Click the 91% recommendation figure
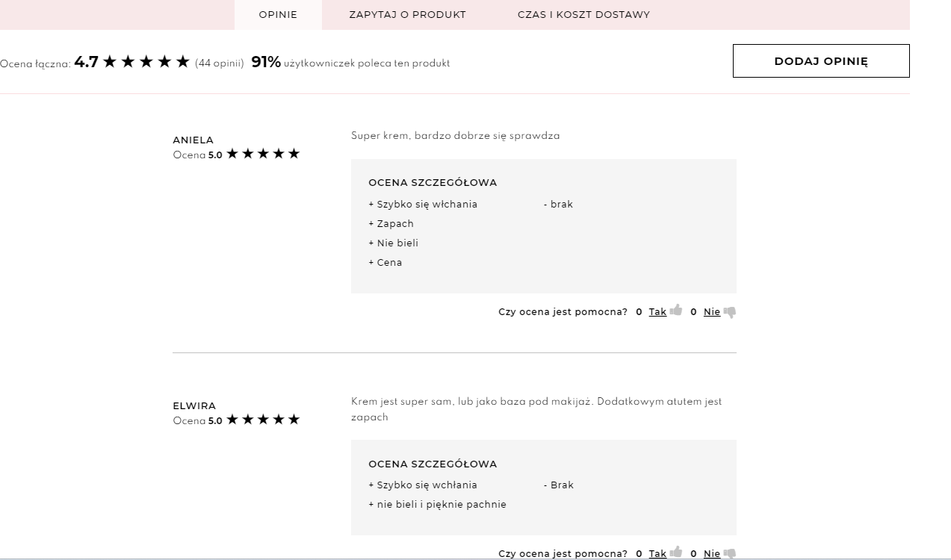 point(266,63)
